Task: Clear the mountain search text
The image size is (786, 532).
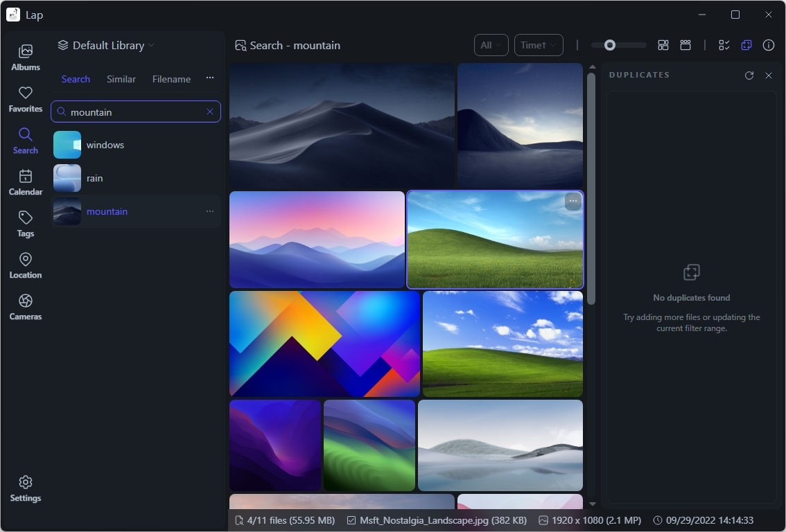Action: (x=210, y=112)
